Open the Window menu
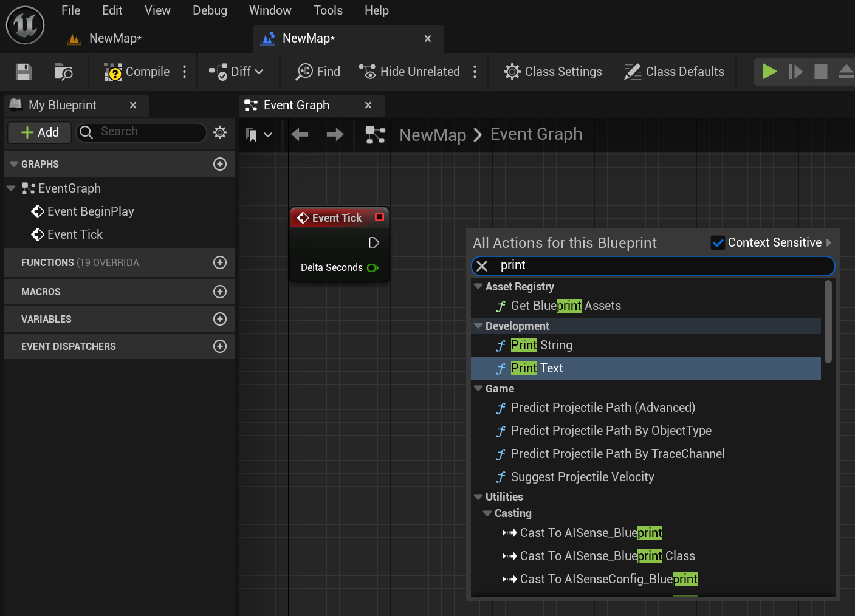The width and height of the screenshot is (855, 616). 270,10
